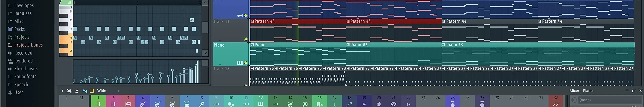The image size is (644, 107).
Task: Select mixer track 21 with eye icon
Action: click(x=393, y=101)
